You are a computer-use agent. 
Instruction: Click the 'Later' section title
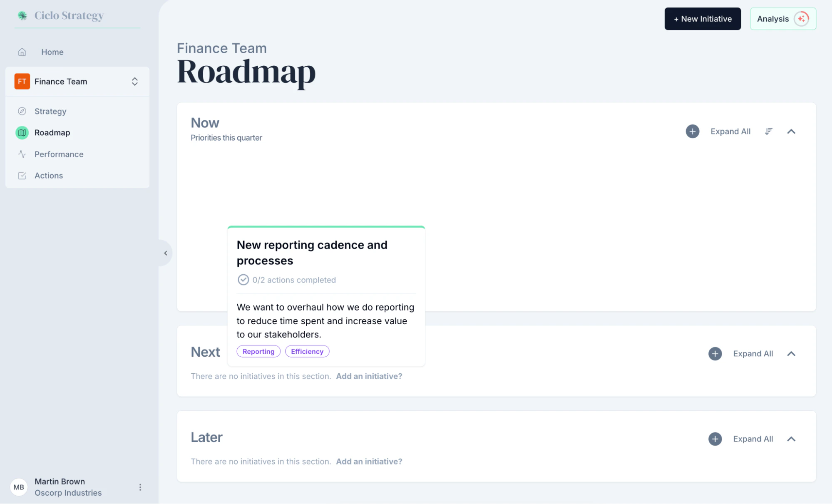(206, 437)
